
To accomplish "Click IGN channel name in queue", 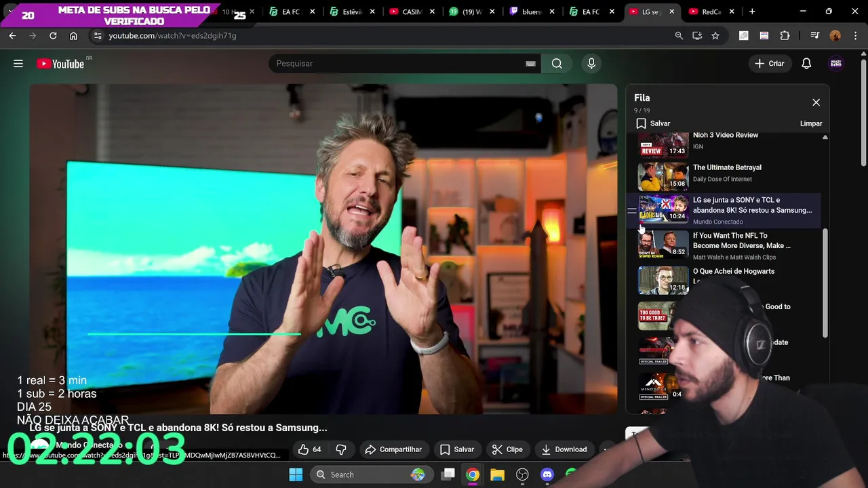I will click(698, 146).
